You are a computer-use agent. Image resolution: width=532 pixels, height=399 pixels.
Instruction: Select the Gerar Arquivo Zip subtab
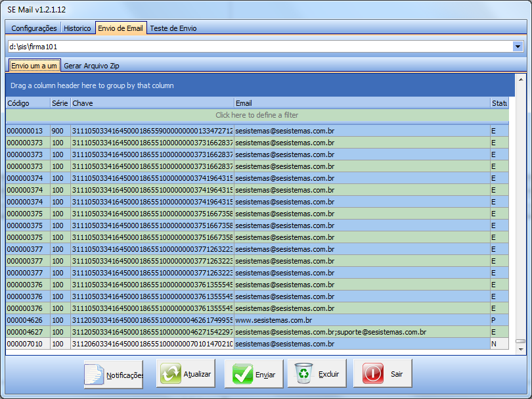91,66
